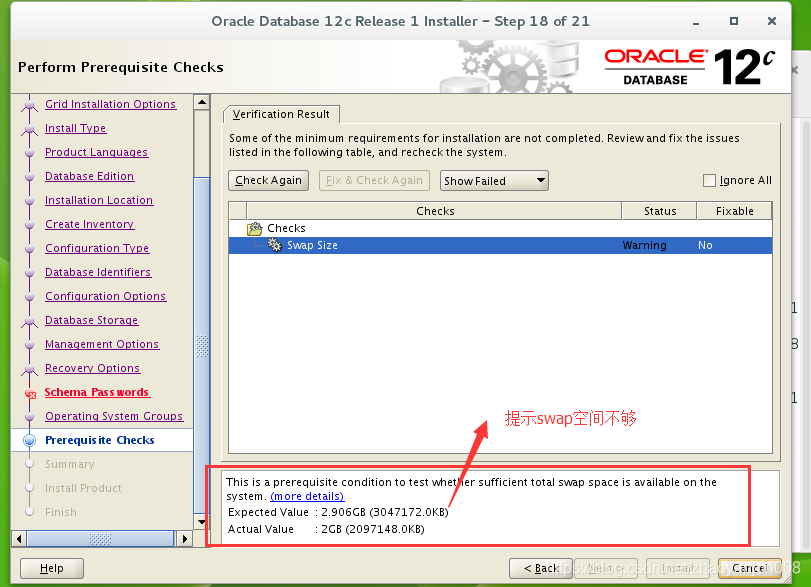
Task: Click the Finish step marker
Action: (29, 512)
